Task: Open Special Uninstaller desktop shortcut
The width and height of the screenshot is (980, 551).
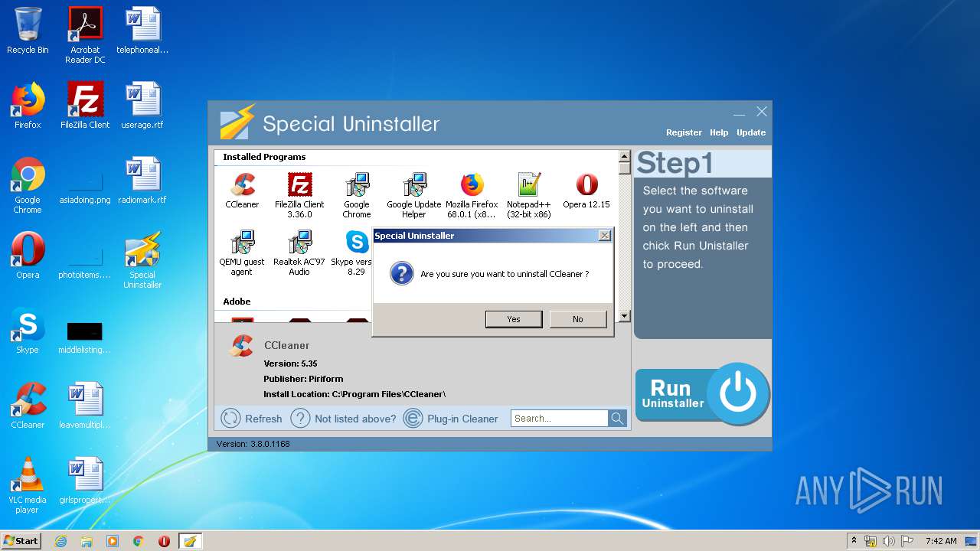Action: tap(142, 260)
